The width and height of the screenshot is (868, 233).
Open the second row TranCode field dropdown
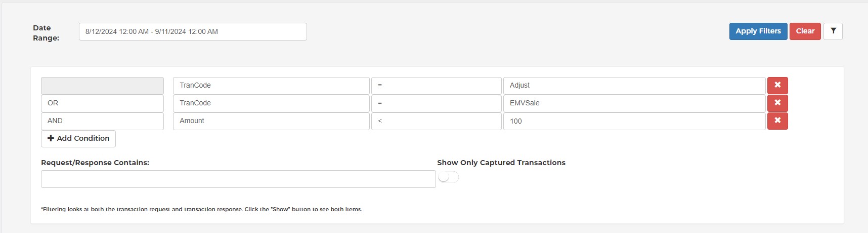coord(271,103)
